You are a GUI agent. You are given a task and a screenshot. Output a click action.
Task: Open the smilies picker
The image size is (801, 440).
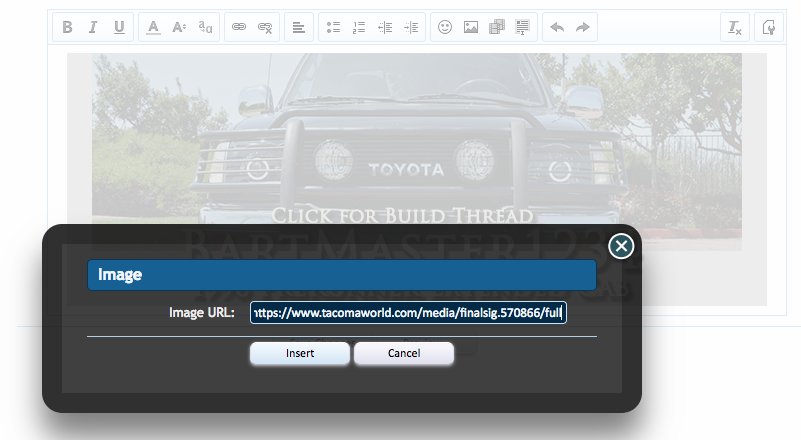point(445,27)
